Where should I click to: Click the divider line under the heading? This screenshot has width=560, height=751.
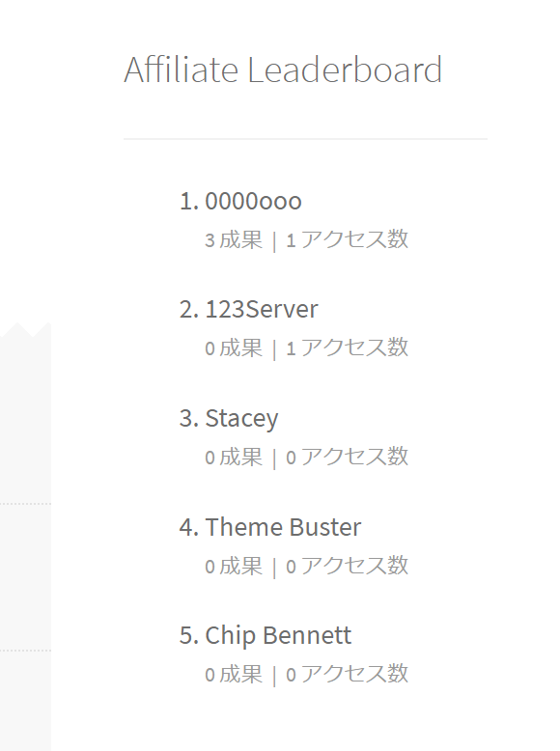[x=306, y=139]
